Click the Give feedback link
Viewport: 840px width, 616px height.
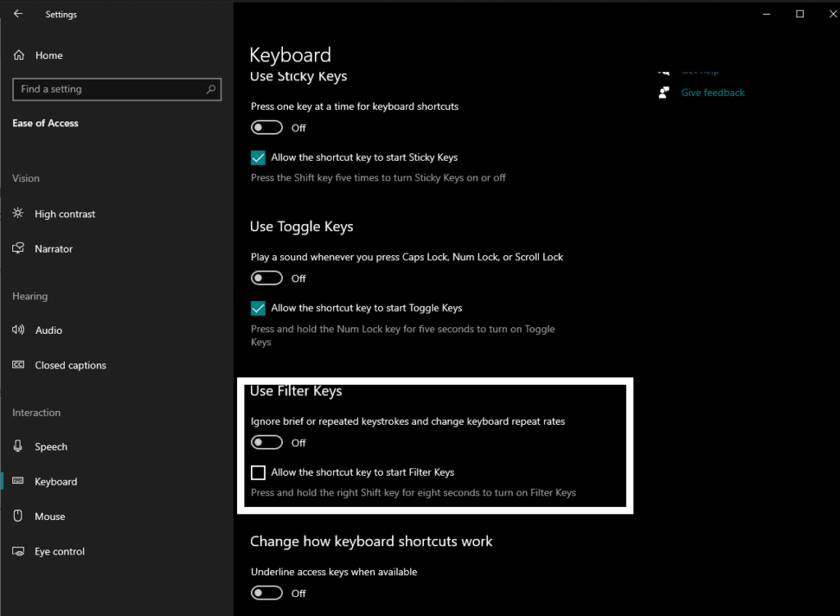(x=713, y=93)
